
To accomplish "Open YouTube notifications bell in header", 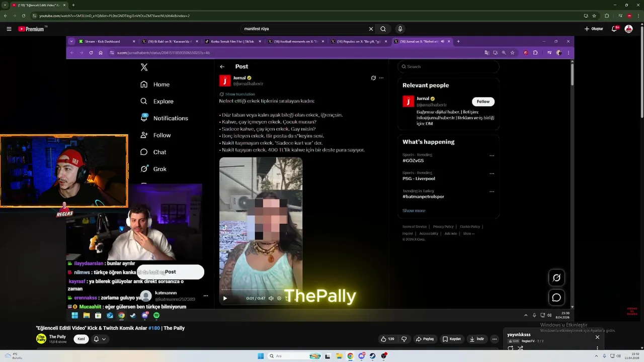I will 614,29.
